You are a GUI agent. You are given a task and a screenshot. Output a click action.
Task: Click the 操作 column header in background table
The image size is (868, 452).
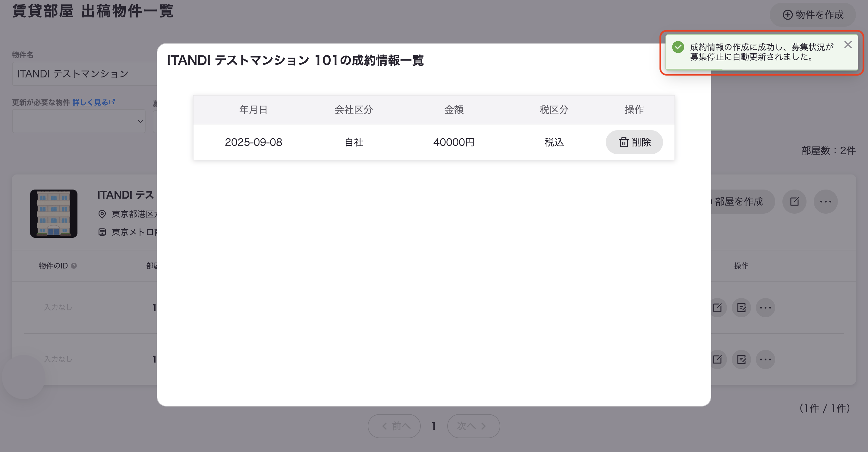741,266
